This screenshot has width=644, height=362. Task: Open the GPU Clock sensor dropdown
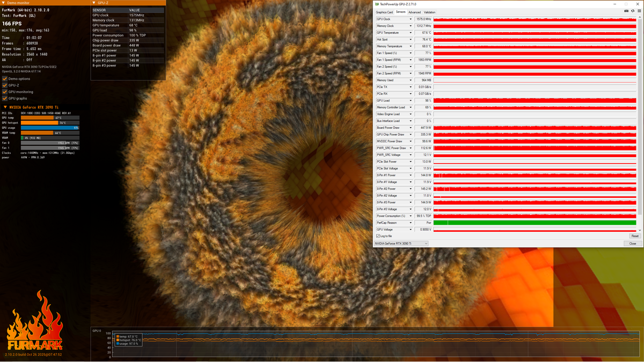coord(411,19)
